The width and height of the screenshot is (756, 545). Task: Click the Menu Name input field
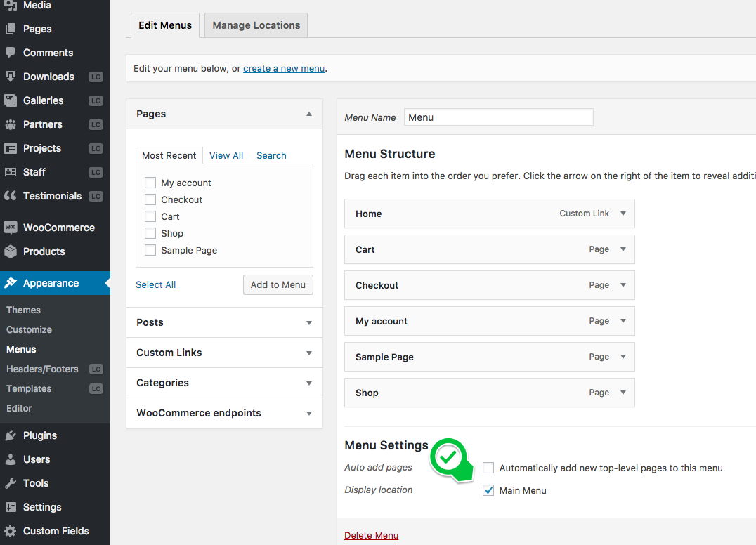point(499,117)
